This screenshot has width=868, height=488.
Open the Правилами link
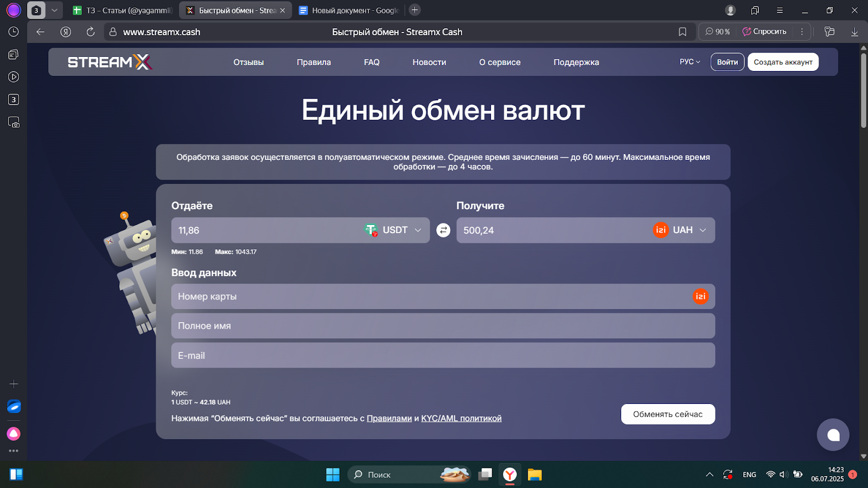[x=389, y=419]
